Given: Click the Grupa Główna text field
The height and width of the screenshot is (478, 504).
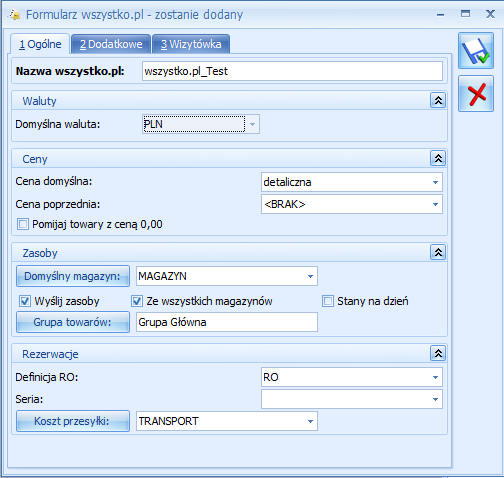Looking at the screenshot, I should [x=227, y=322].
